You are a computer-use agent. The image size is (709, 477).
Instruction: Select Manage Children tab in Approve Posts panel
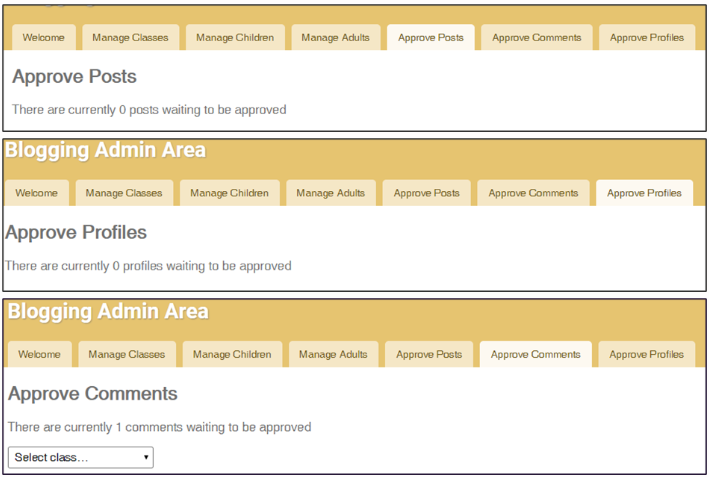[235, 38]
